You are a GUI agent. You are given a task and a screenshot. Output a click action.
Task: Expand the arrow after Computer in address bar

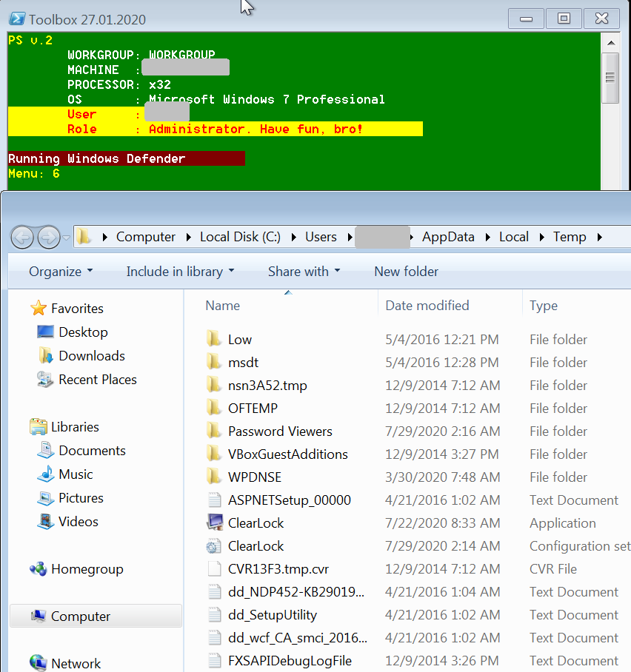[x=188, y=237]
